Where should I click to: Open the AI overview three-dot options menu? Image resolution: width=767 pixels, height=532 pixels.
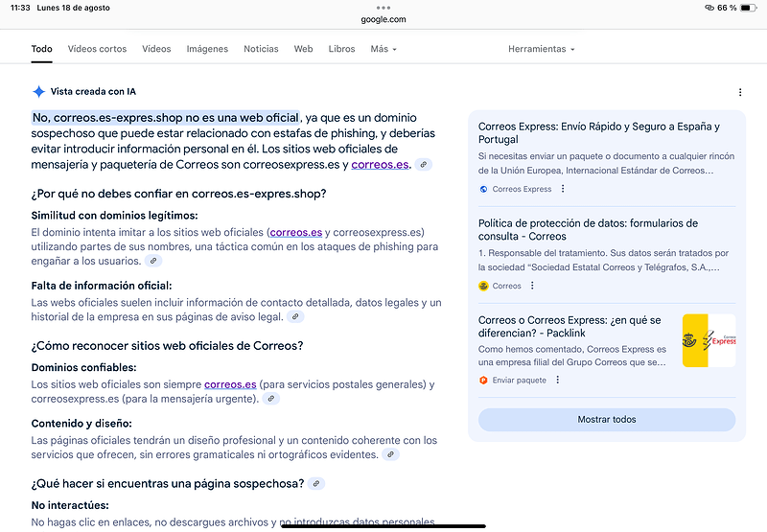pos(740,92)
